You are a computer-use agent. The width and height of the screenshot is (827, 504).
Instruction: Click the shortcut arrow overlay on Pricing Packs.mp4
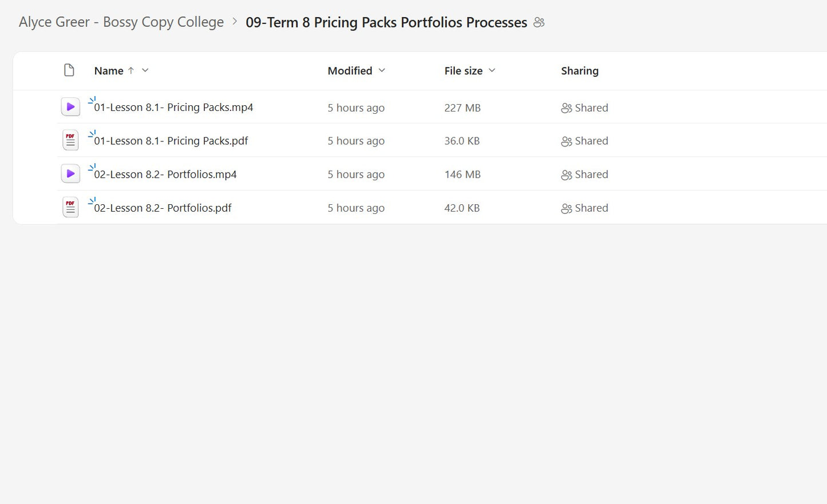[x=90, y=98]
